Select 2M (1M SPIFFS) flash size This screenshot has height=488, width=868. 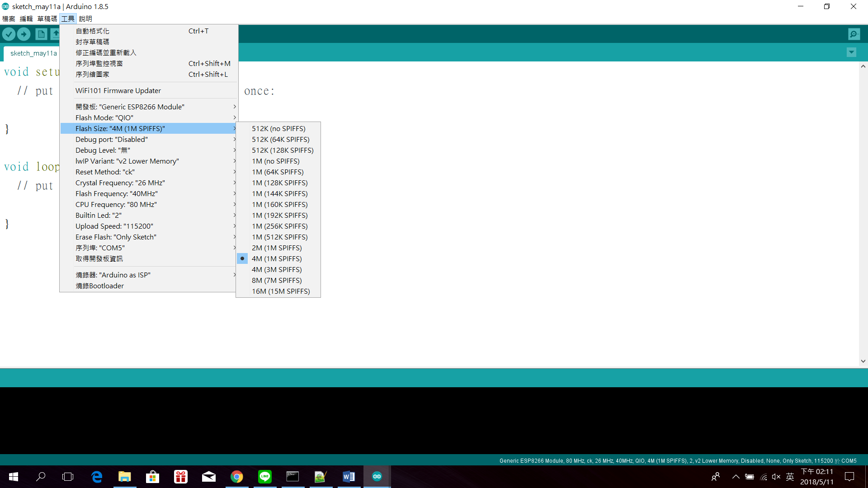tap(277, 248)
